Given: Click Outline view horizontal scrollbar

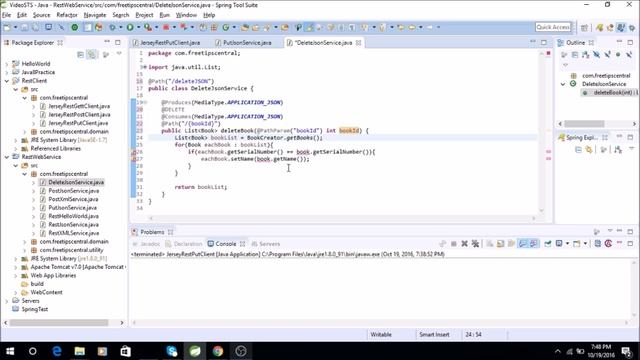Looking at the screenshot, I should [x=584, y=124].
